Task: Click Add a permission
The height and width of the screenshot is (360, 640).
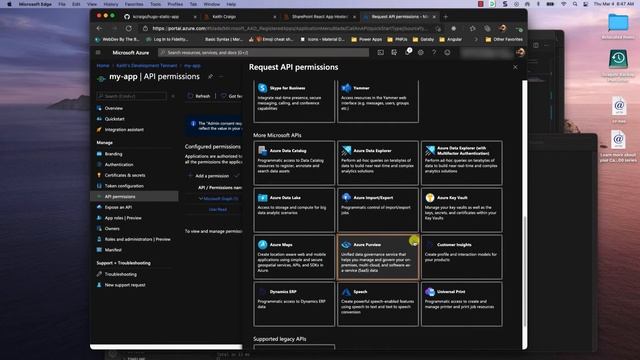Action: pos(209,176)
